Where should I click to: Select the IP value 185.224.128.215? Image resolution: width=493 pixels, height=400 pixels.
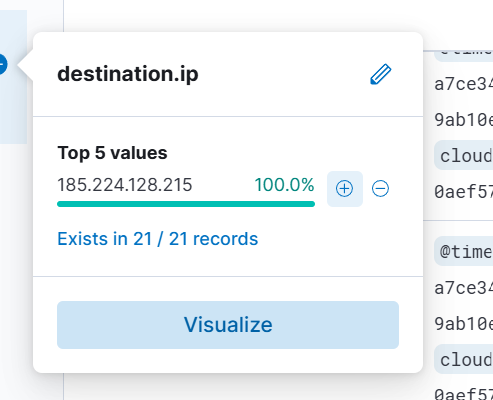(125, 185)
